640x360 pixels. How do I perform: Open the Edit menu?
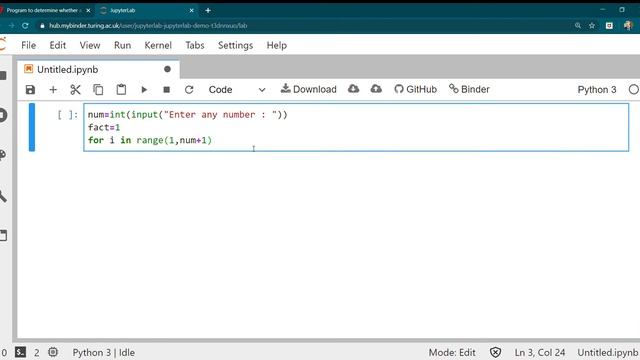[x=58, y=45]
